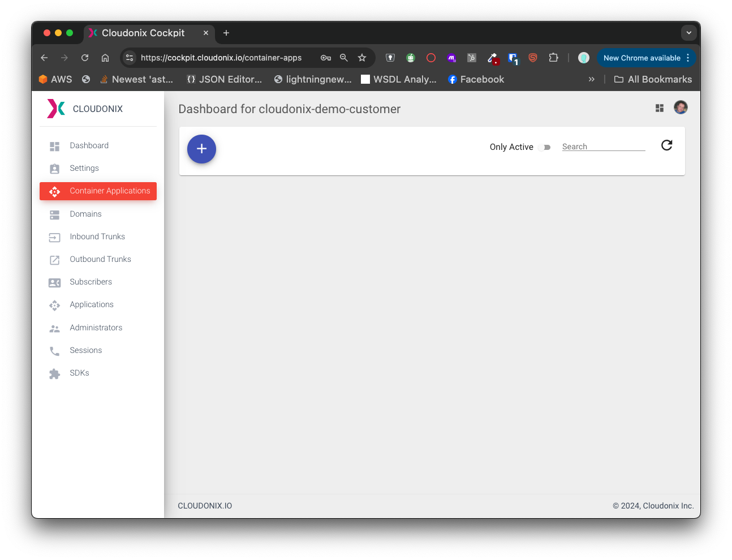Open the SDKs page
The image size is (732, 560).
pyautogui.click(x=79, y=373)
